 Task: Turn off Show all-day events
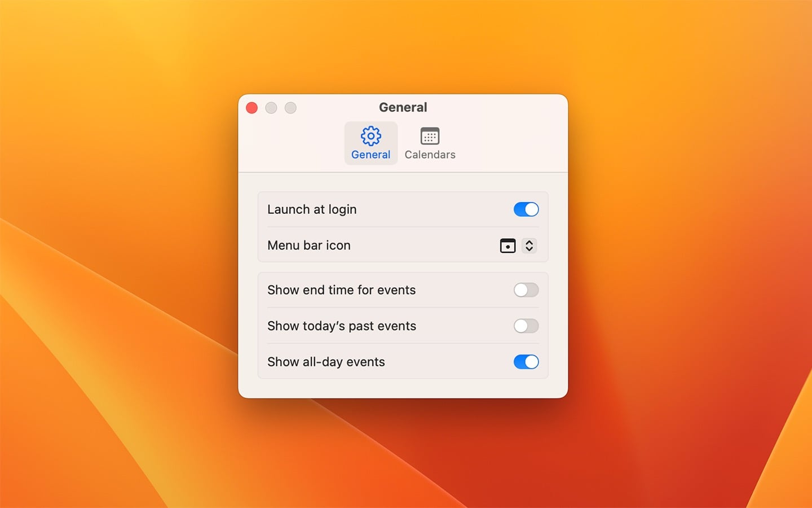526,362
